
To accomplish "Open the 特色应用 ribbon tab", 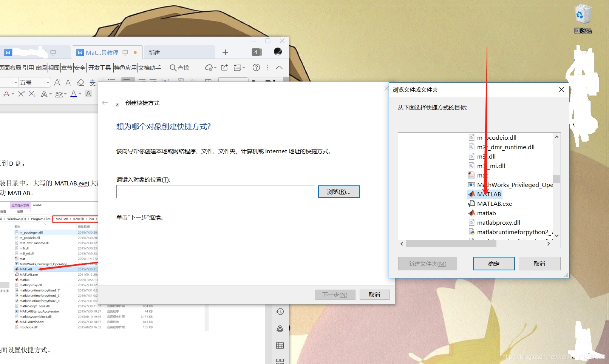I will tap(125, 68).
